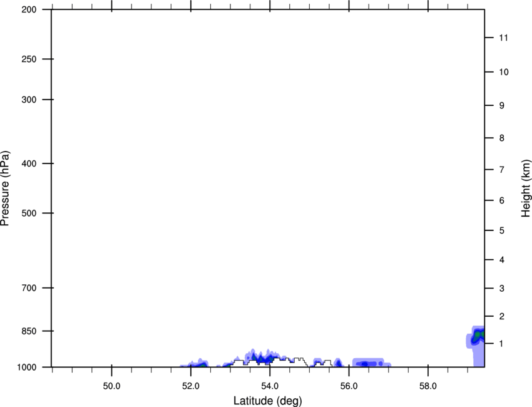The image size is (532, 407).
Task: Pick the 1 km height label
Action: click(x=501, y=344)
